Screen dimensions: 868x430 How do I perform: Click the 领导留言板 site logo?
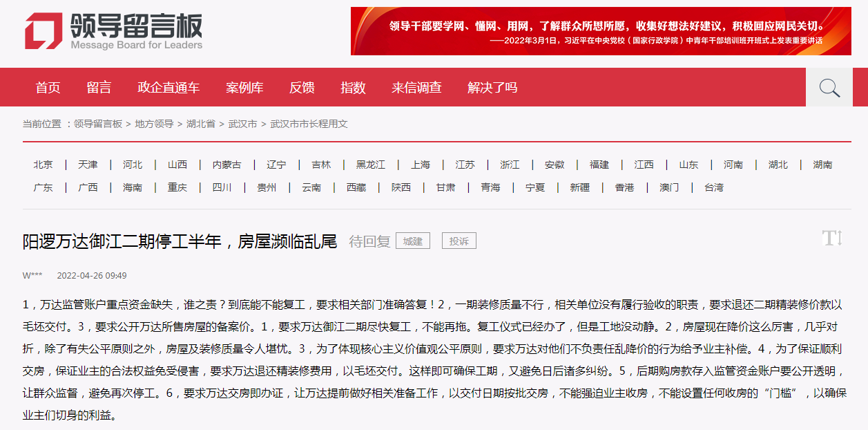point(114,32)
